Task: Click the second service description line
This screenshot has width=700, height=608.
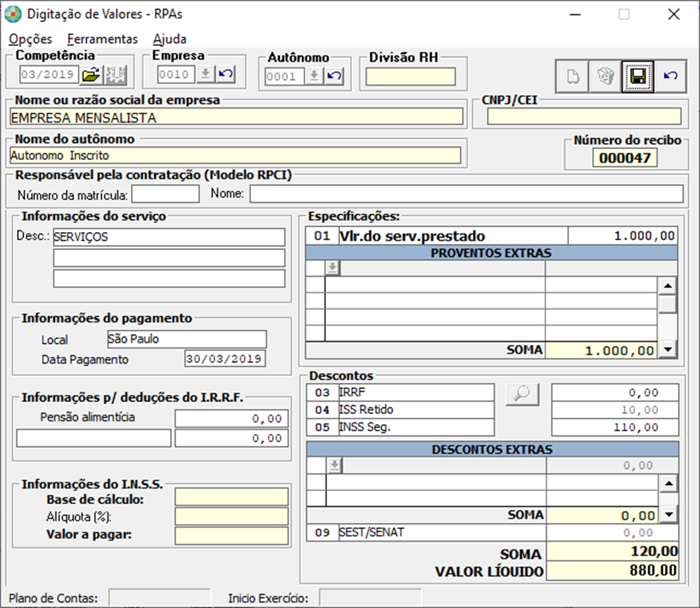Action: [169, 258]
